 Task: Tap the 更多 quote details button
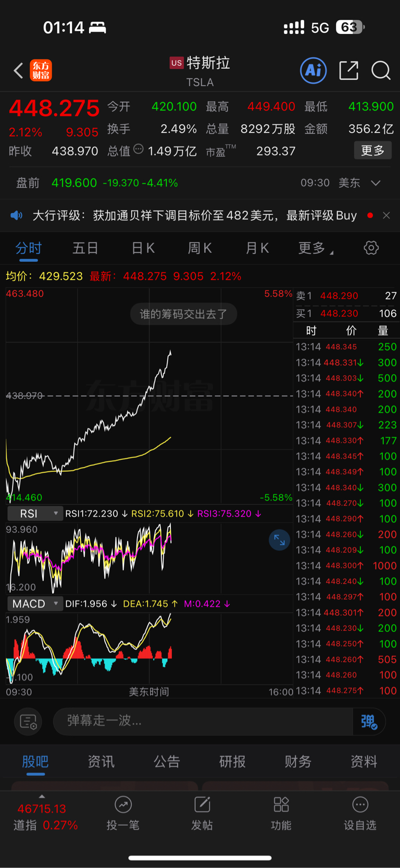(x=373, y=151)
